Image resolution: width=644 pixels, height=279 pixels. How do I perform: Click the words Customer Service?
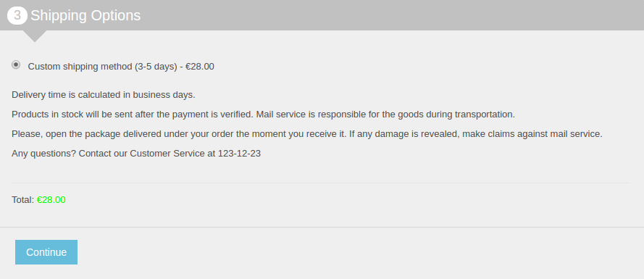click(167, 154)
